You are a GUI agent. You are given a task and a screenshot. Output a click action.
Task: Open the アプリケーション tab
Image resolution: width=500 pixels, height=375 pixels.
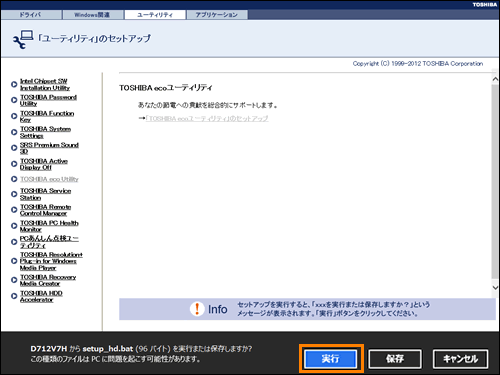click(x=217, y=15)
